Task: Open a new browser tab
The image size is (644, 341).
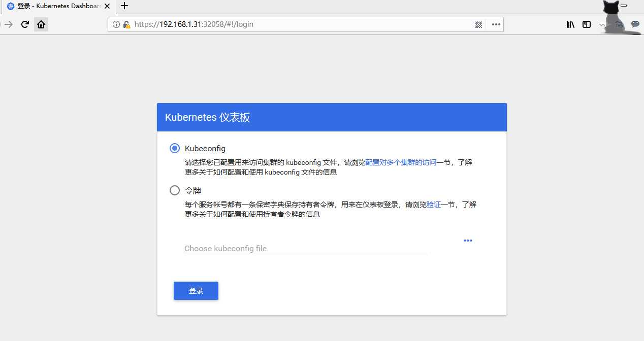Action: pos(124,6)
